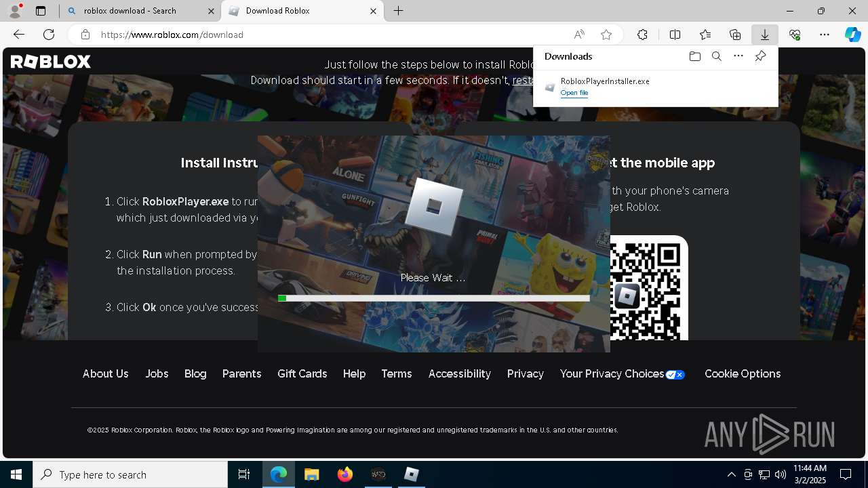Close the roblox download - Search tab
This screenshot has width=868, height=488.
click(211, 11)
